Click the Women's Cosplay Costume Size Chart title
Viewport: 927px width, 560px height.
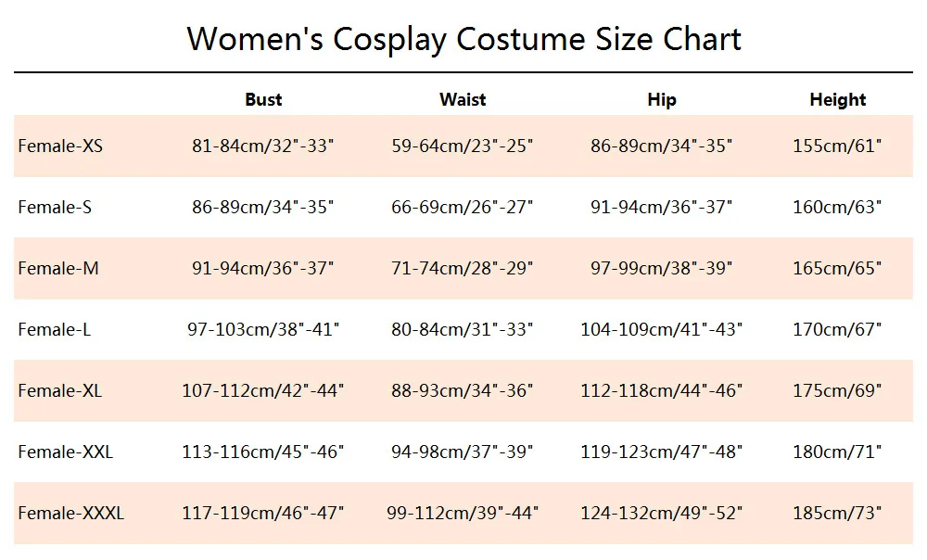pyautogui.click(x=463, y=40)
